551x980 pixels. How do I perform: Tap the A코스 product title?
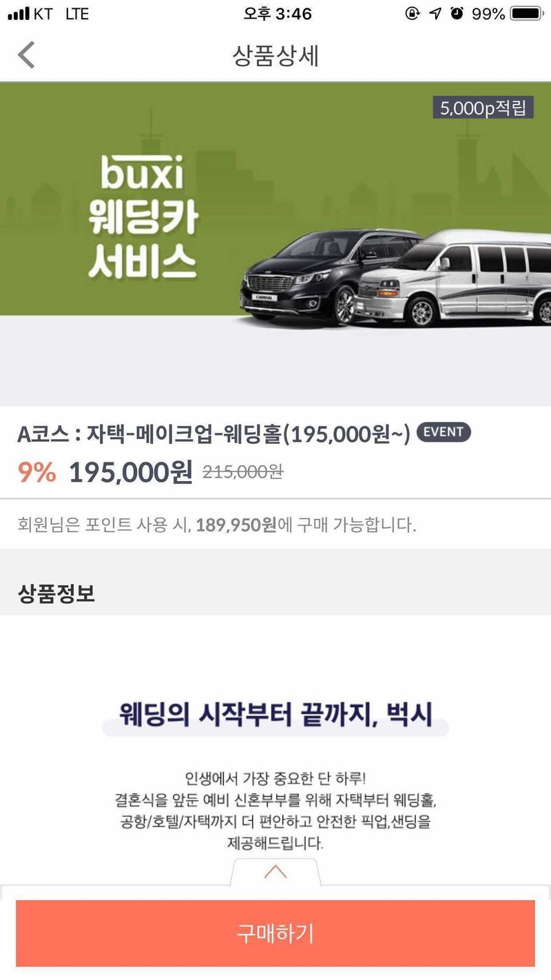point(214,434)
